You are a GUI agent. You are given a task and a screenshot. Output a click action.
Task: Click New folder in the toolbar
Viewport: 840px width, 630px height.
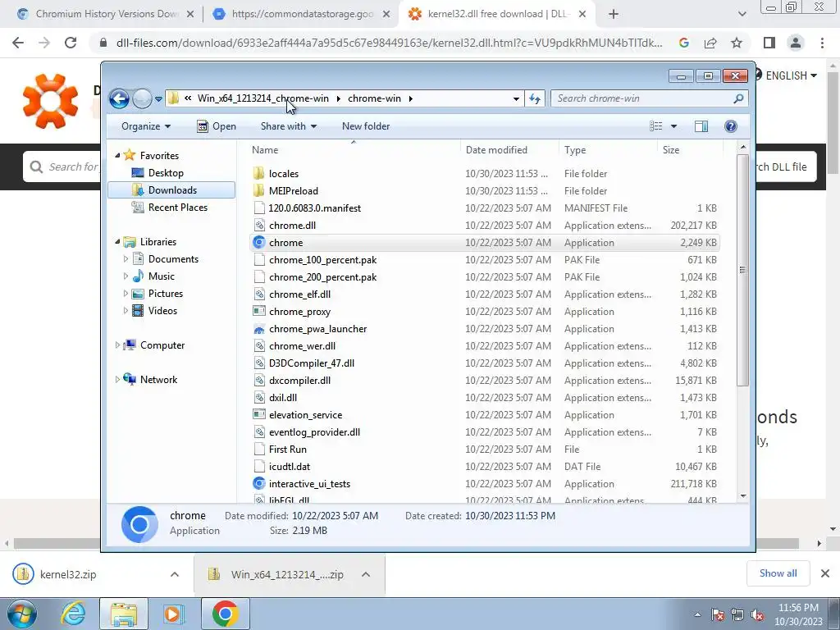click(366, 126)
